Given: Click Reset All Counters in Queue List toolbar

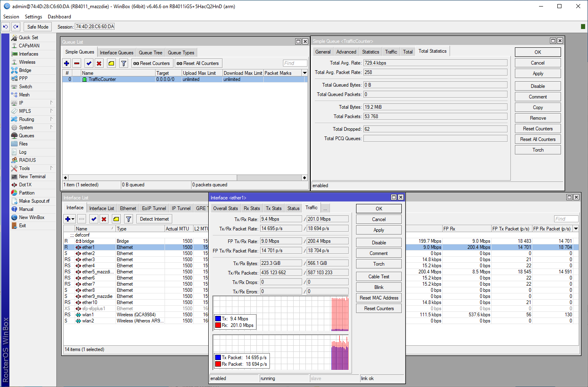Looking at the screenshot, I should pyautogui.click(x=198, y=63).
